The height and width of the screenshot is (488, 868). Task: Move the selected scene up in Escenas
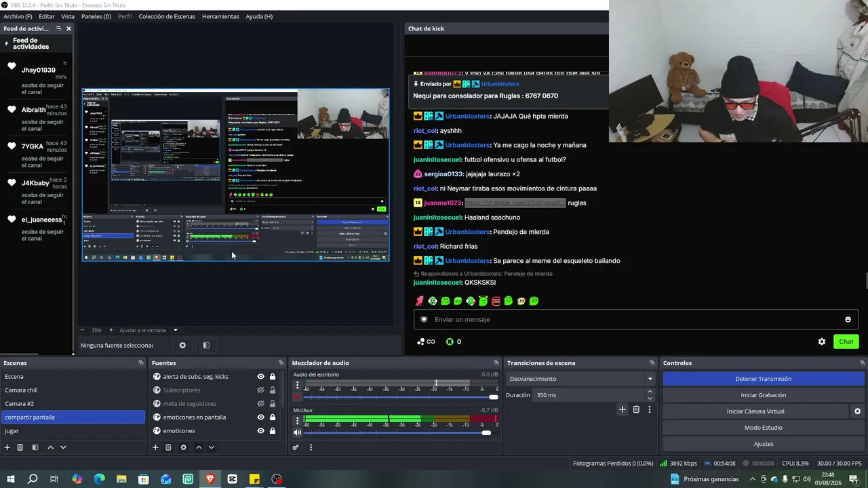pos(50,447)
